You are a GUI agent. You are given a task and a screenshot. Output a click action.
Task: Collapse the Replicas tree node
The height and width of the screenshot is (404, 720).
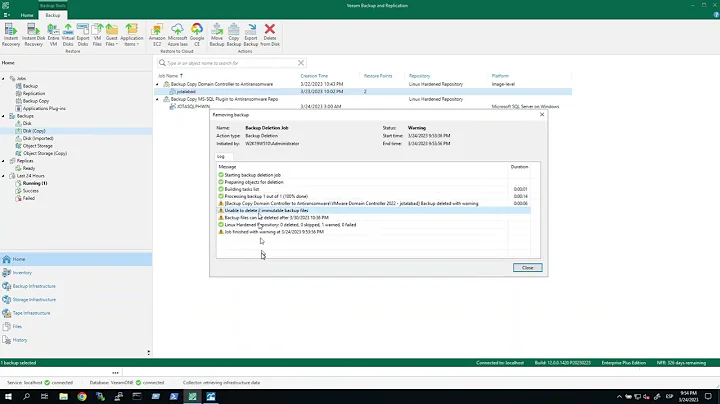pyautogui.click(x=4, y=161)
